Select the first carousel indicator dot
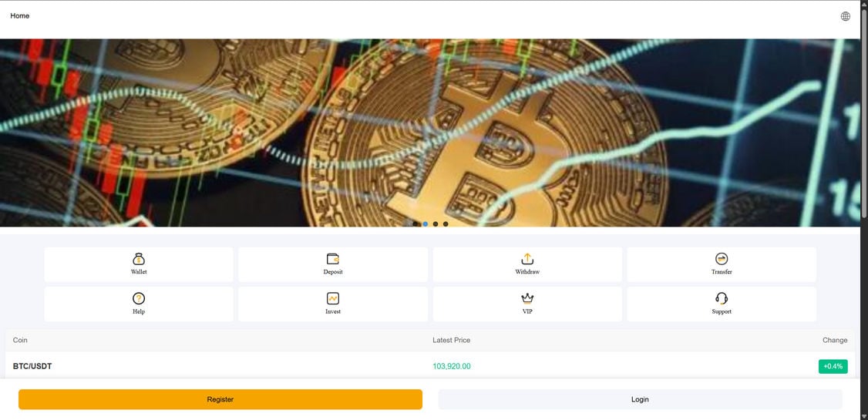The width and height of the screenshot is (868, 420). pos(415,224)
